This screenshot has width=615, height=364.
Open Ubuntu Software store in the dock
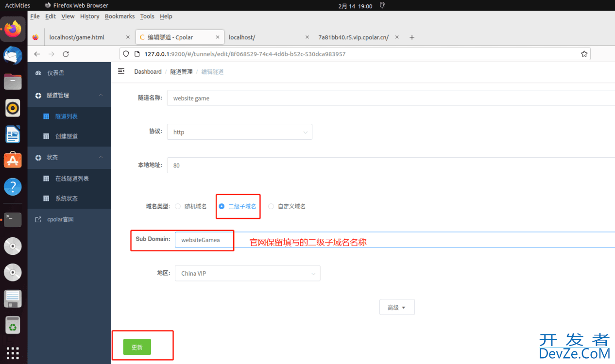(x=13, y=160)
